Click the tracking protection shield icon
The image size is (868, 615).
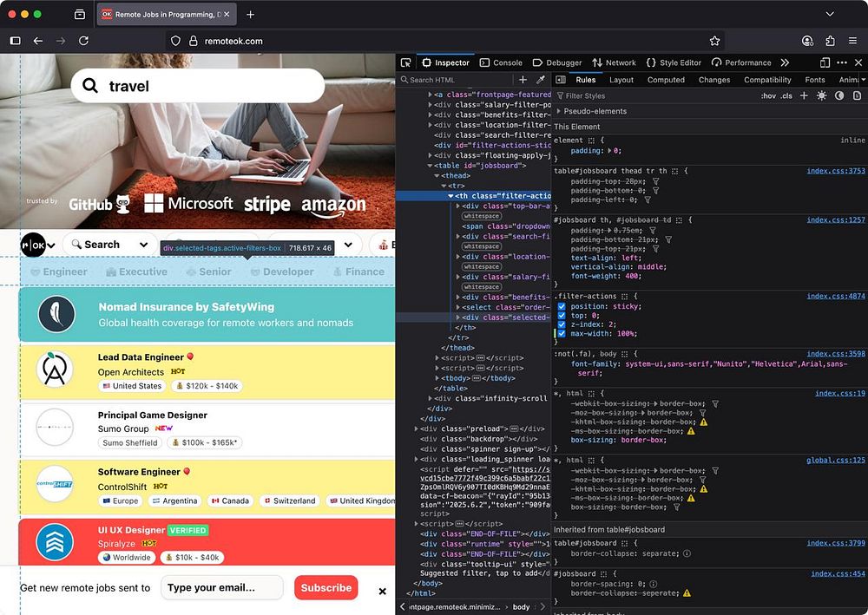[x=175, y=41]
